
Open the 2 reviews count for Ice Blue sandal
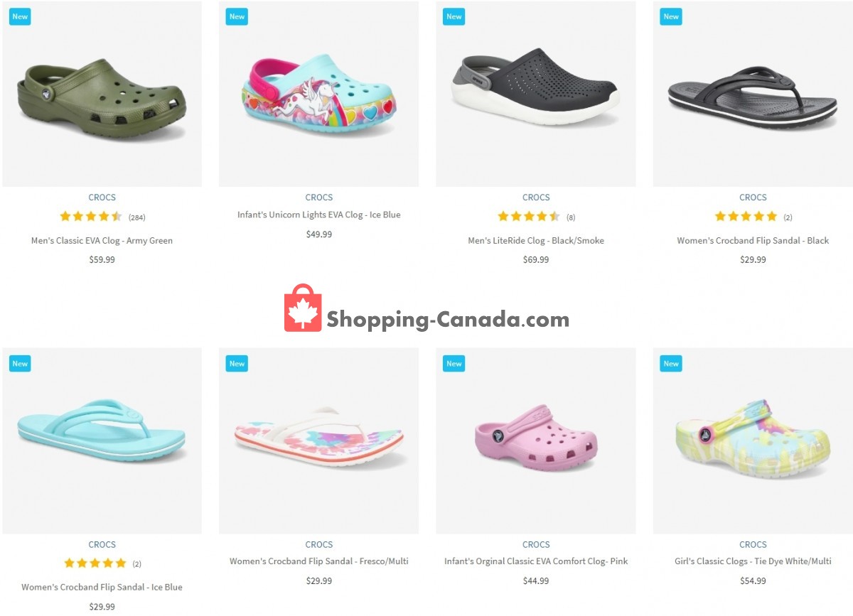[x=137, y=564]
